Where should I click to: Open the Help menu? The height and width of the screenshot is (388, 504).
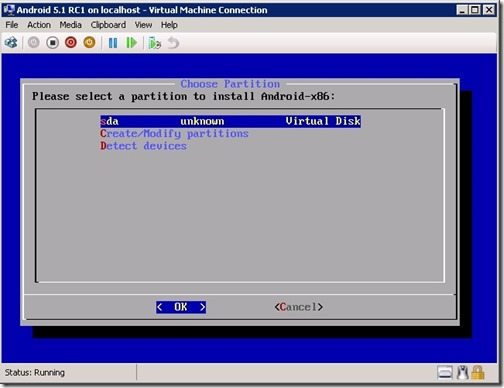pyautogui.click(x=169, y=25)
